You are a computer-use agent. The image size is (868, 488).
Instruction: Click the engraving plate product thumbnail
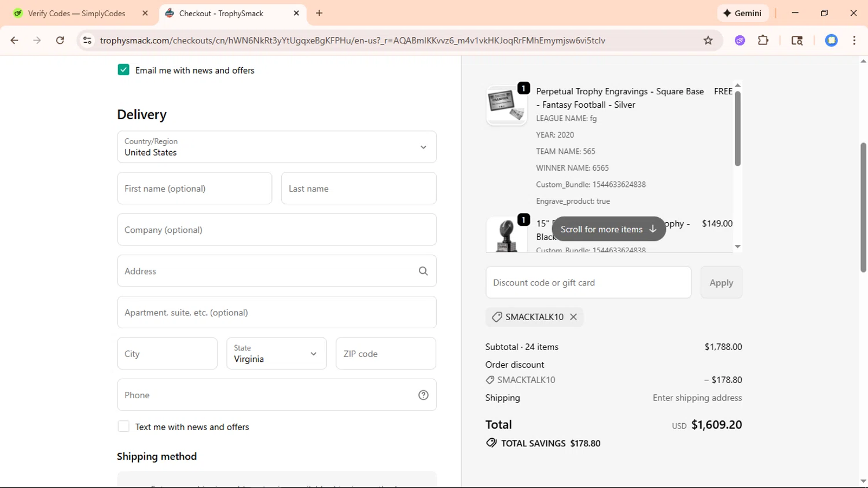tap(506, 105)
